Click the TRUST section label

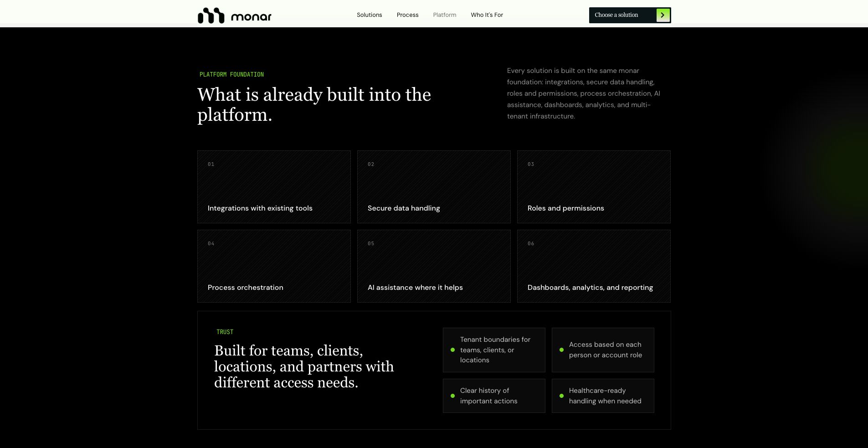coord(225,332)
